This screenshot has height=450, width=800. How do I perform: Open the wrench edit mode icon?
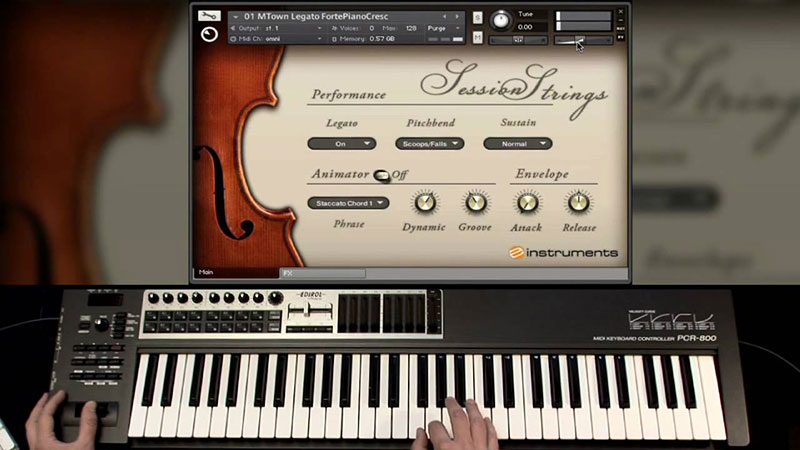209,16
